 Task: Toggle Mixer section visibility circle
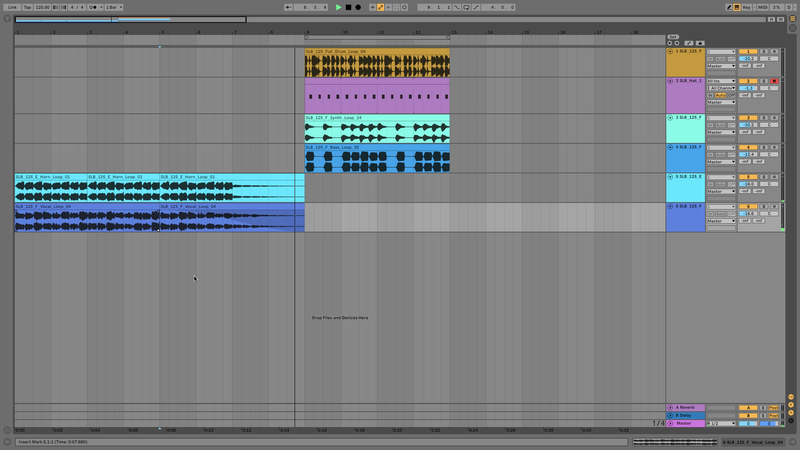(791, 413)
